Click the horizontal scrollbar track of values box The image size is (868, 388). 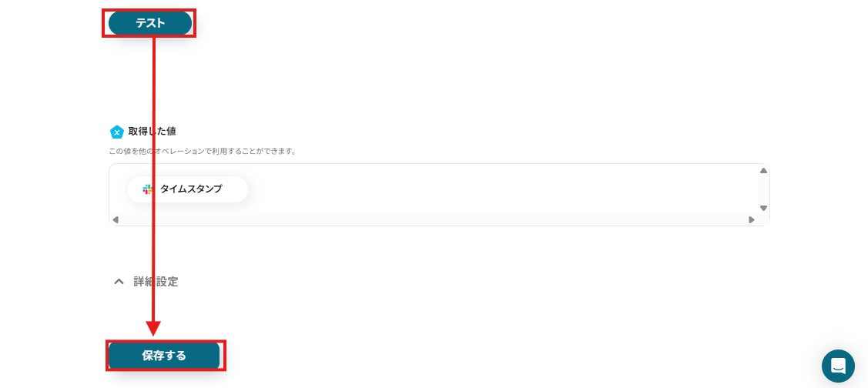coord(433,219)
